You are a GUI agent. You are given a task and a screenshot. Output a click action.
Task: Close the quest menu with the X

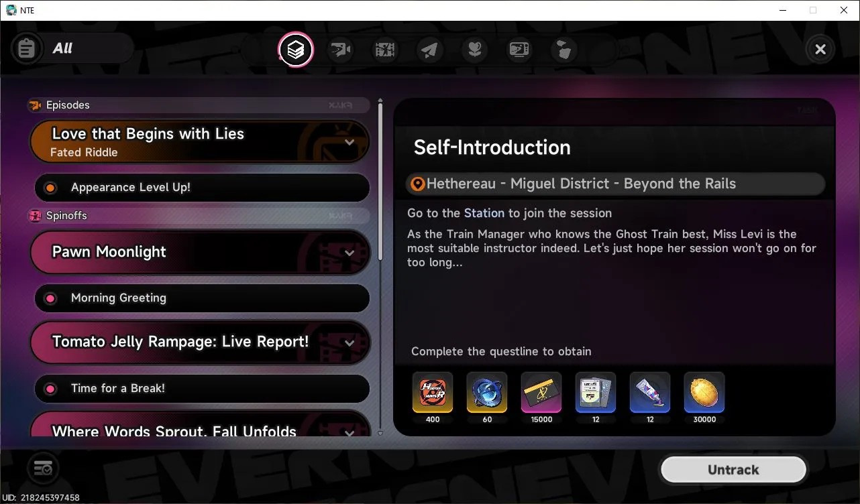pos(820,49)
